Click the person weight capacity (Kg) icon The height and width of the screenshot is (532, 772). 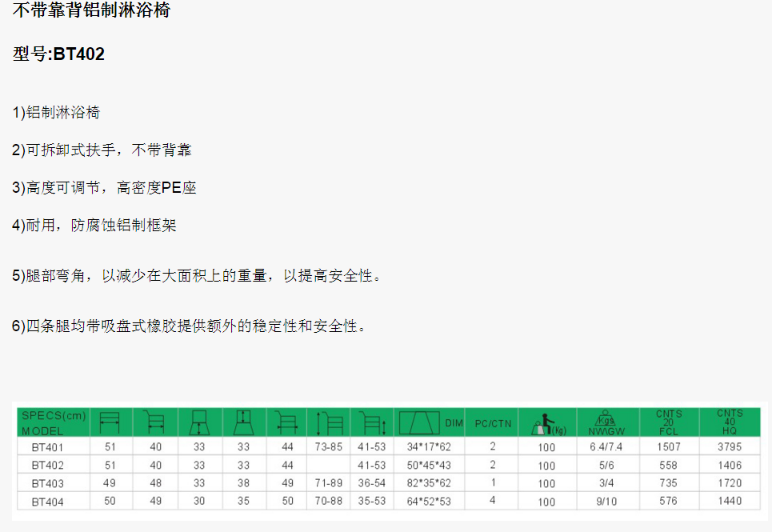(546, 422)
